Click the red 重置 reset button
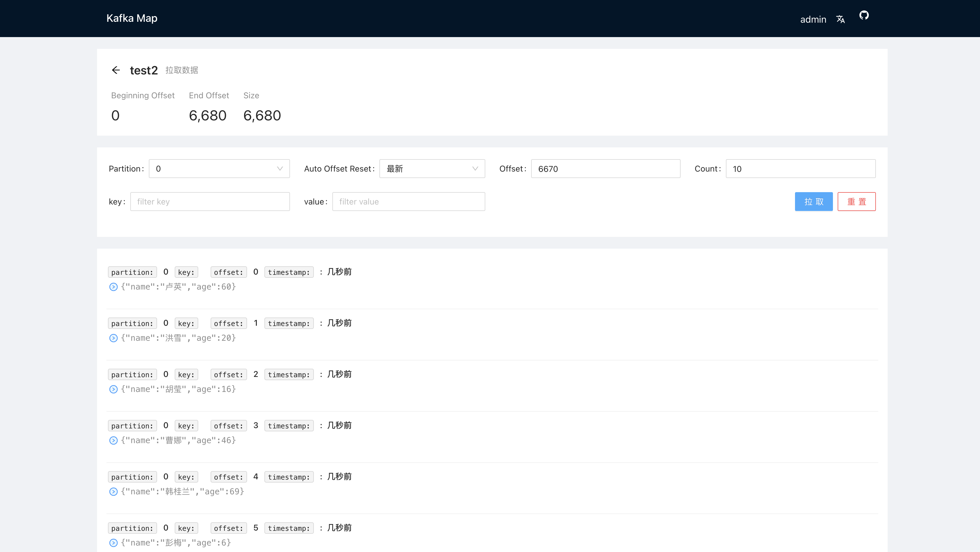The width and height of the screenshot is (980, 552). (856, 202)
